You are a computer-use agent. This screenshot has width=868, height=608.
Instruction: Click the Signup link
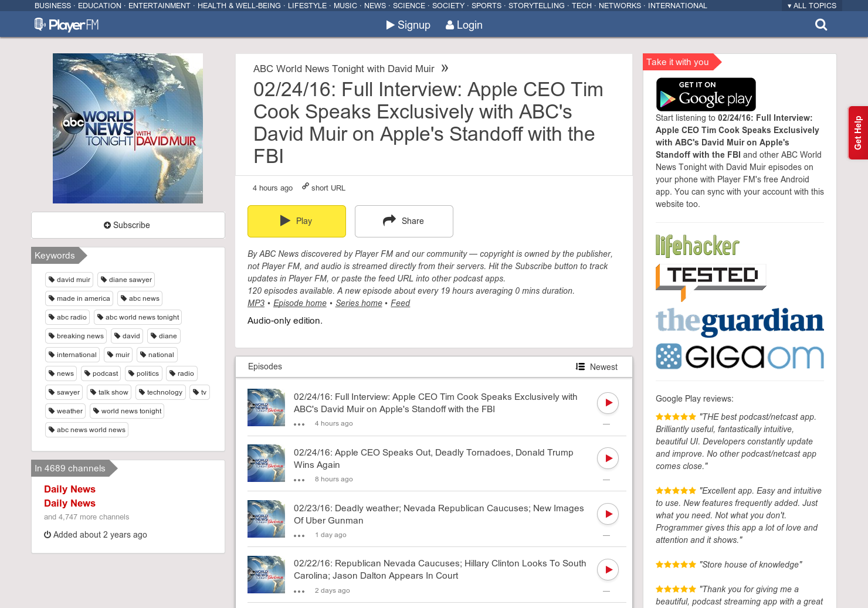tap(408, 25)
